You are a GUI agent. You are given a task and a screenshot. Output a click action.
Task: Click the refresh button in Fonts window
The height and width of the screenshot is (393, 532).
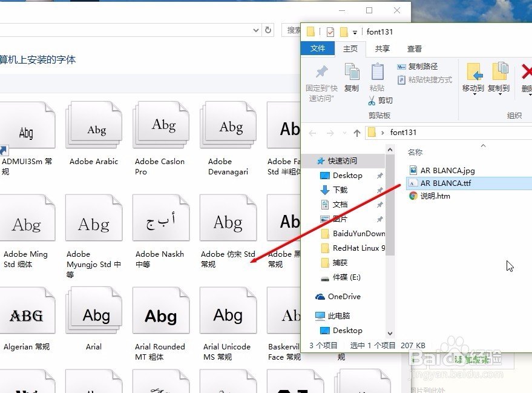coord(268,30)
